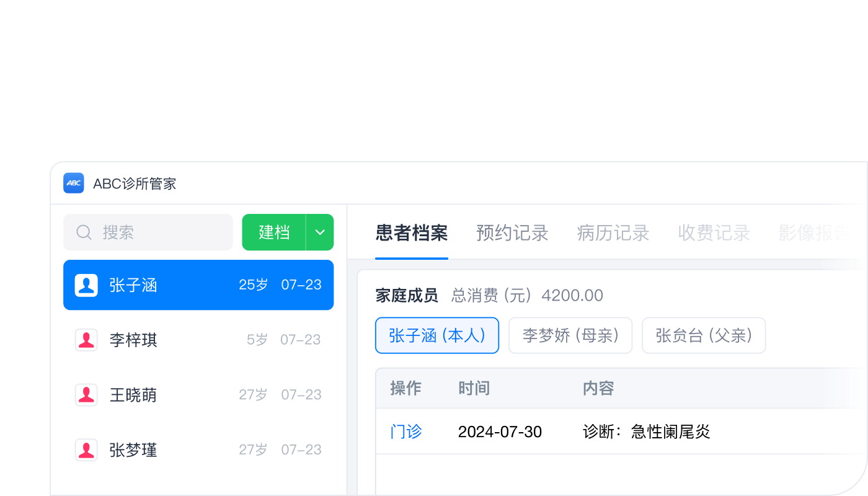Click 李梓琪's avatar icon

(86, 340)
